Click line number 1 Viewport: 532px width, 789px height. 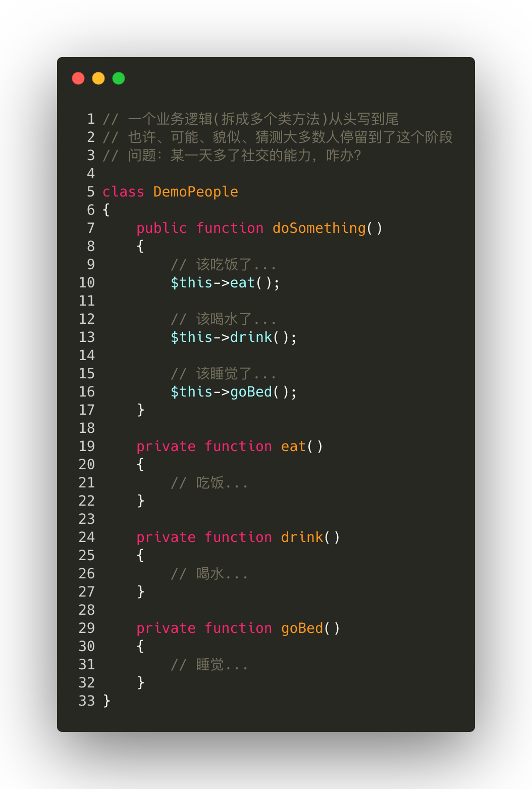91,119
